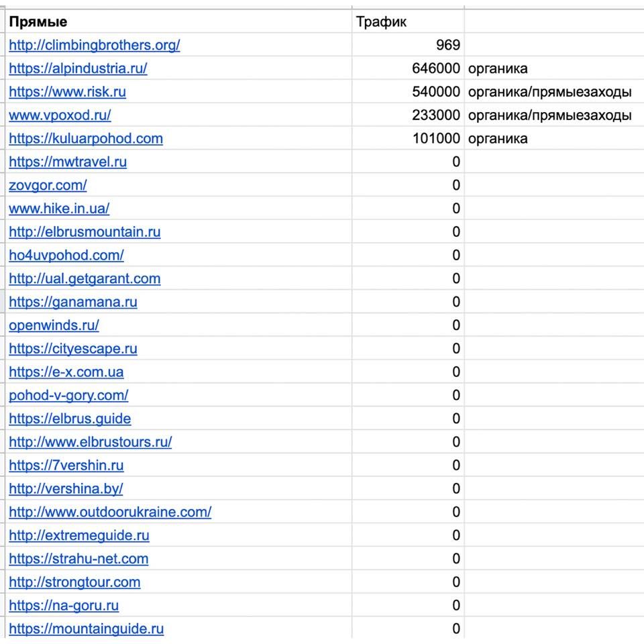
Task: Follow the www.vpoxod.ru/ link
Action: point(60,115)
